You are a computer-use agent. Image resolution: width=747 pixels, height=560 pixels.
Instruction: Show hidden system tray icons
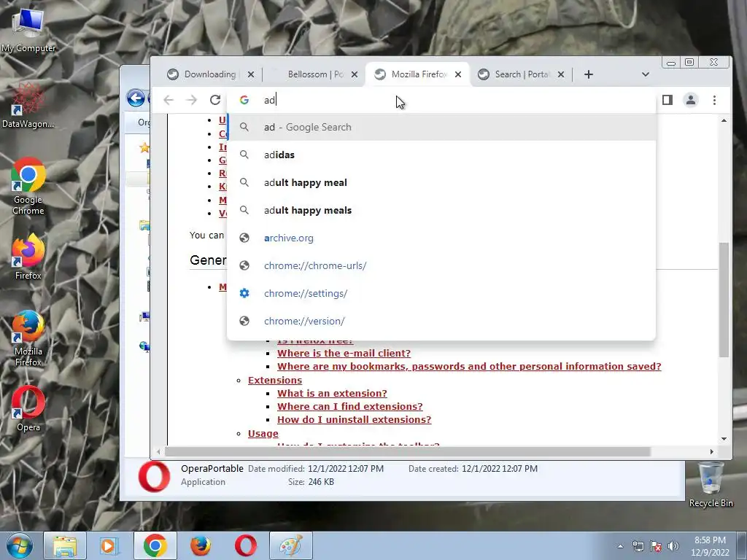tap(620, 546)
